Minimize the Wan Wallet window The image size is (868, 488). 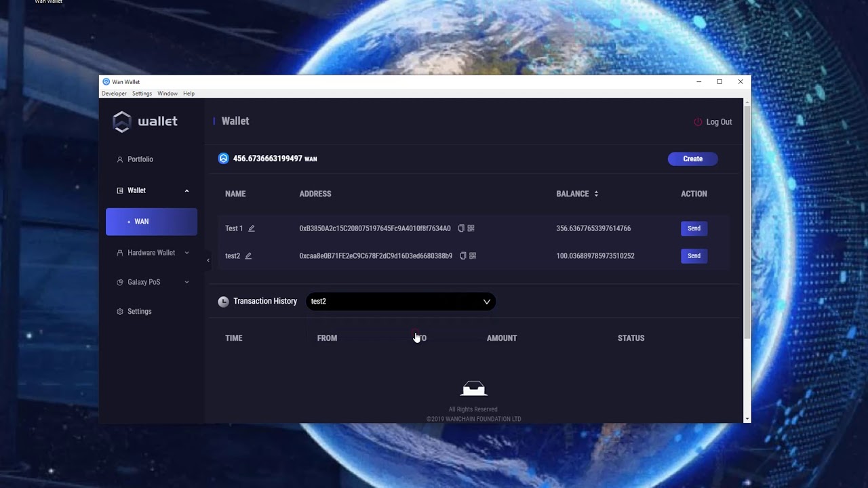click(698, 81)
